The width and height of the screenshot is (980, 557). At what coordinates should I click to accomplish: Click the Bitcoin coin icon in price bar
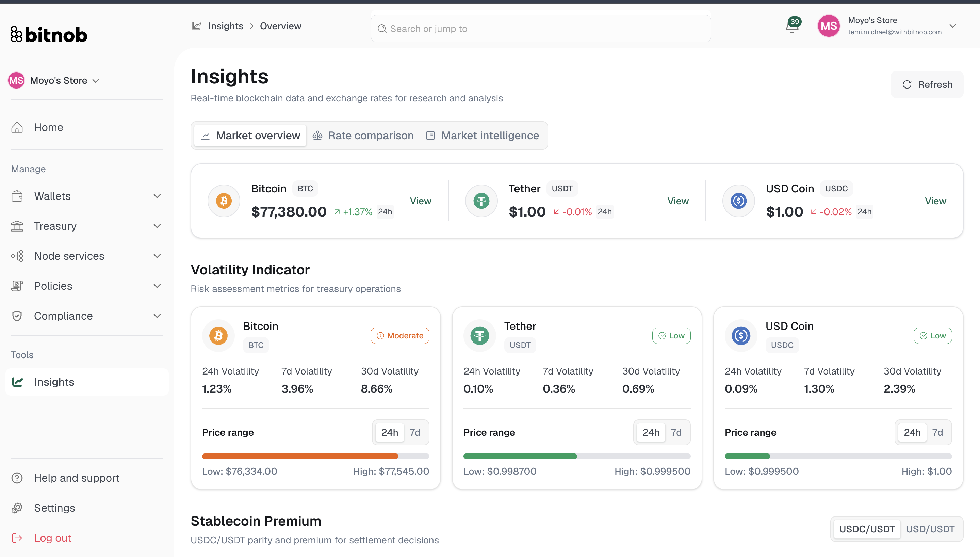coord(224,201)
